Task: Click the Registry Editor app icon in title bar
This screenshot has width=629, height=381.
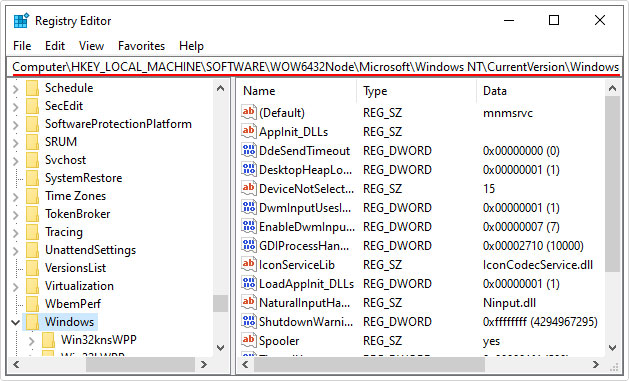Action: click(x=21, y=20)
